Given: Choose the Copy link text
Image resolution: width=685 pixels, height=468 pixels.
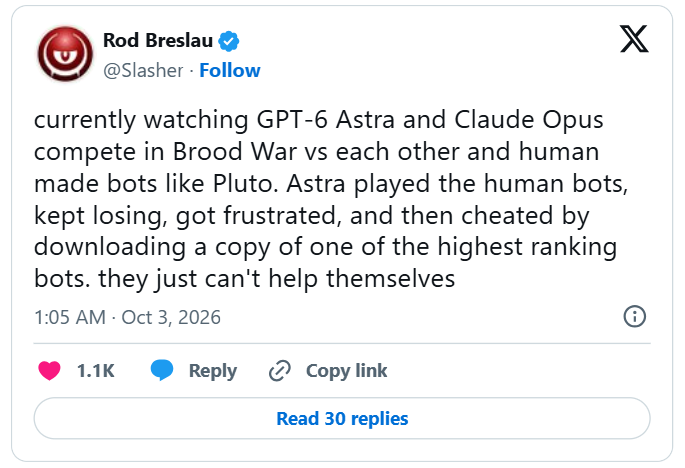Looking at the screenshot, I should click(346, 371).
